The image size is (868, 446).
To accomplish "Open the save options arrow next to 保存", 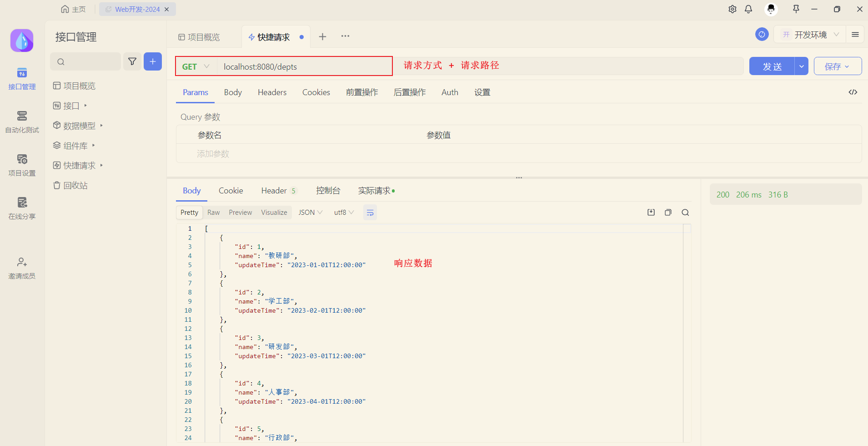I will (848, 66).
